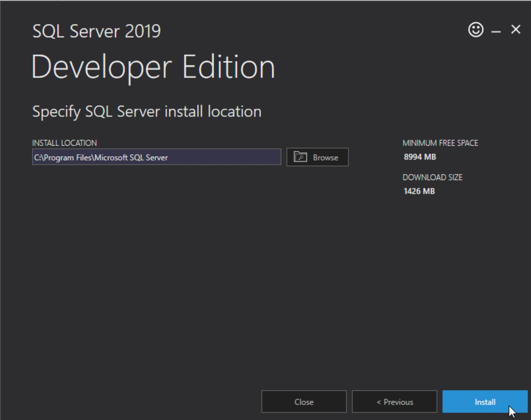Click the folder icon inside the Browse button
The image size is (531, 420).
click(300, 157)
